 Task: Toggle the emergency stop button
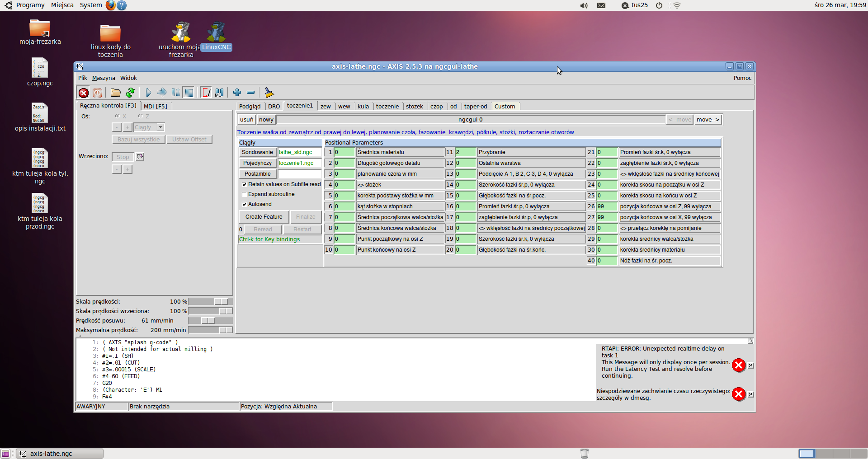pos(84,93)
